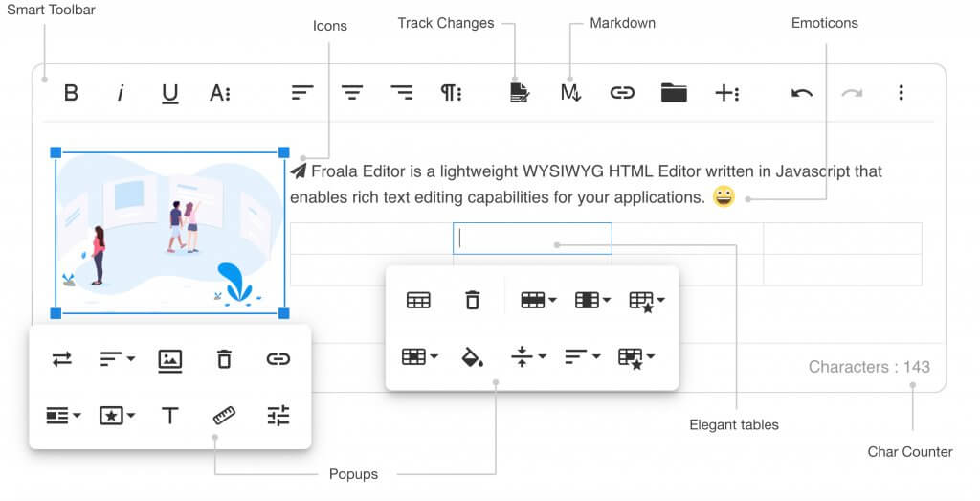The image size is (980, 501).
Task: Align text right in the main toolbar
Action: click(x=401, y=93)
